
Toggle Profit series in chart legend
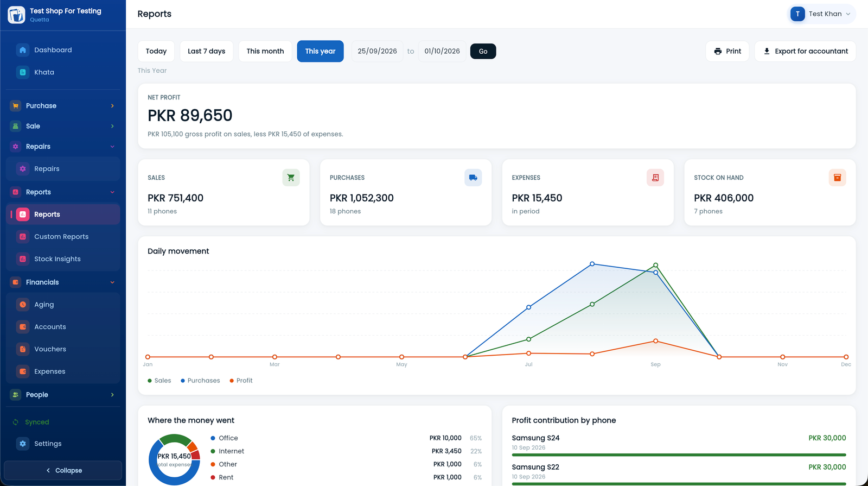pos(241,381)
